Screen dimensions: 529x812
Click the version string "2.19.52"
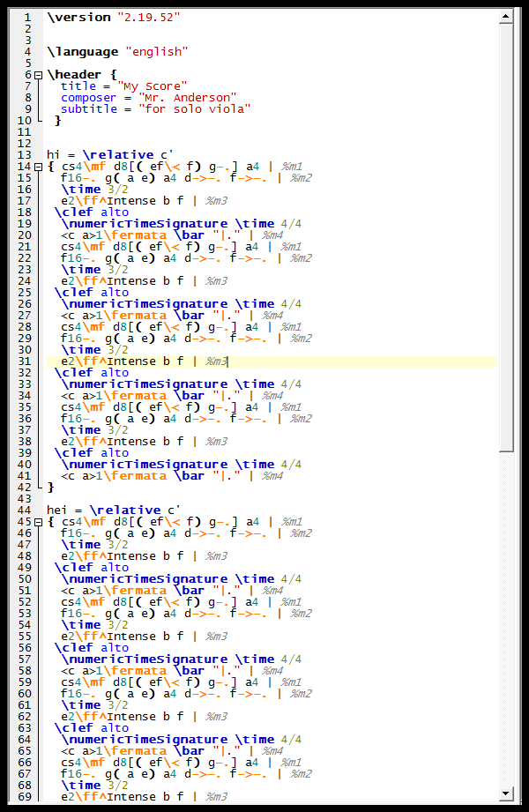149,17
